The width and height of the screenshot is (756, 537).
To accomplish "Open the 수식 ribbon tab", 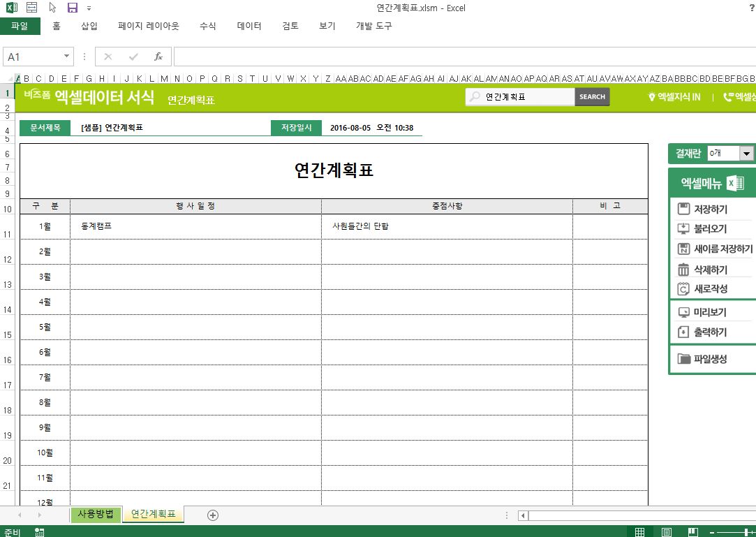I will click(x=208, y=26).
